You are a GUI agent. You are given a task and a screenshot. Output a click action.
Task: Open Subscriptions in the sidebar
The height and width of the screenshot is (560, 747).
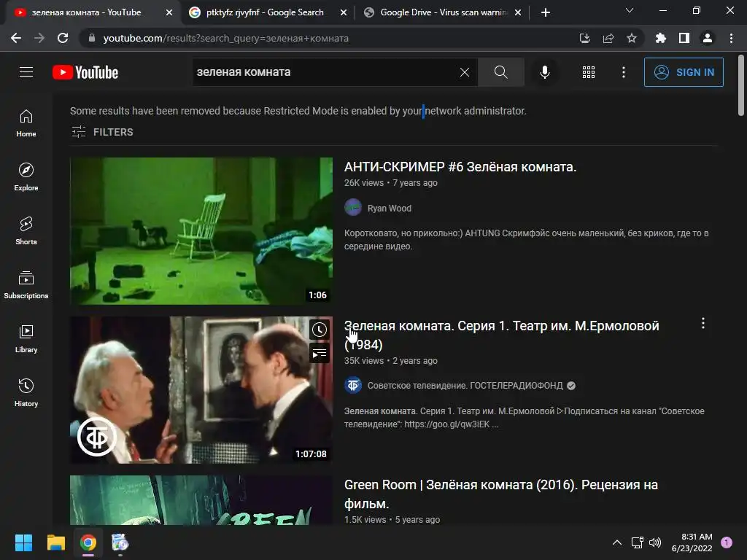pos(26,285)
